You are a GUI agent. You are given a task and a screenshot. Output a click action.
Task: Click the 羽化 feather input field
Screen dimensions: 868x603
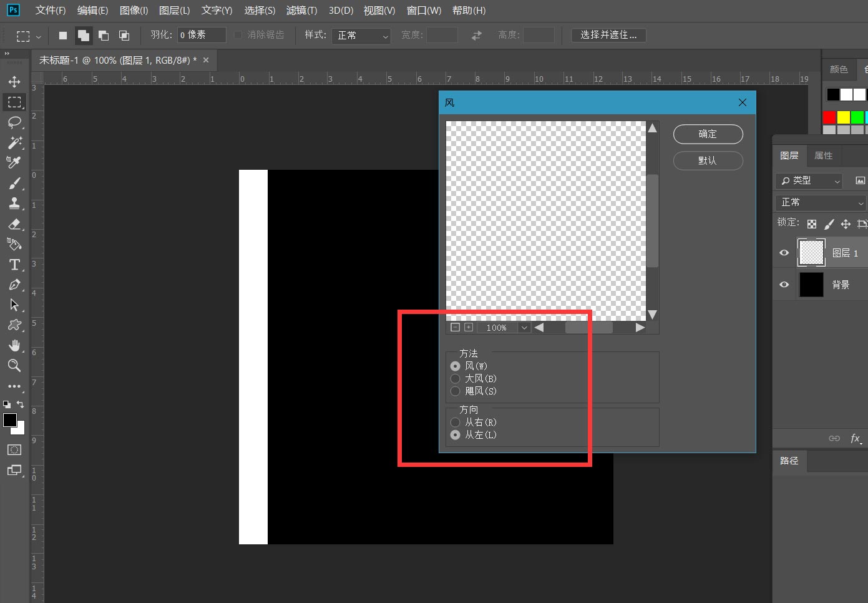[202, 35]
